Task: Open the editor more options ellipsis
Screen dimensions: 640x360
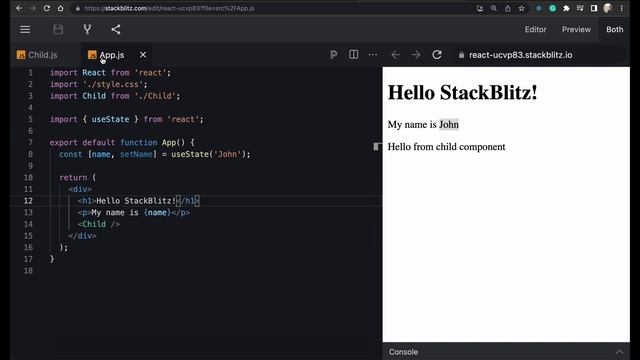Action: coord(373,55)
